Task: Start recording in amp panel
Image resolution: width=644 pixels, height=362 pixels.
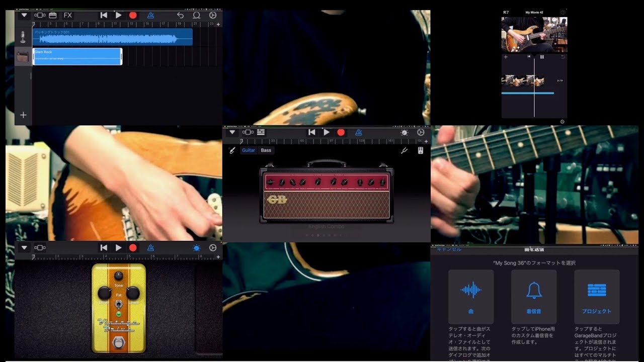Action: 341,132
